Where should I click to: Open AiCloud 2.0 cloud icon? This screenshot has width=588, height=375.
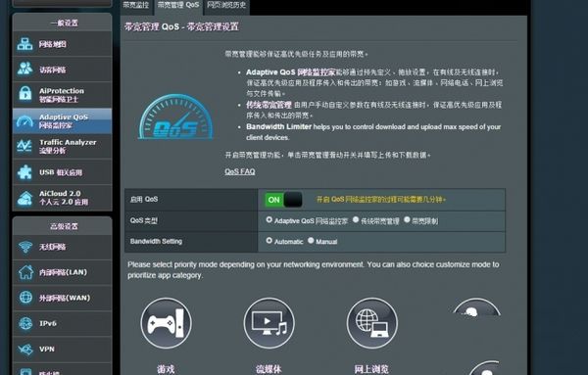point(24,198)
